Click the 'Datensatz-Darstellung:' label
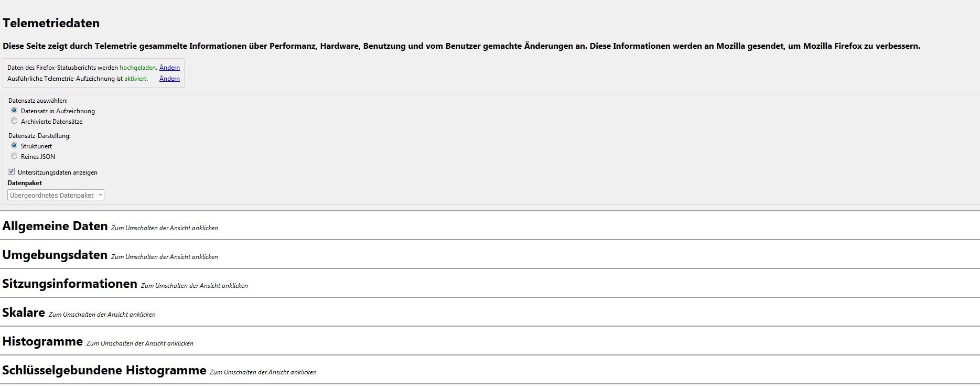 pos(39,136)
